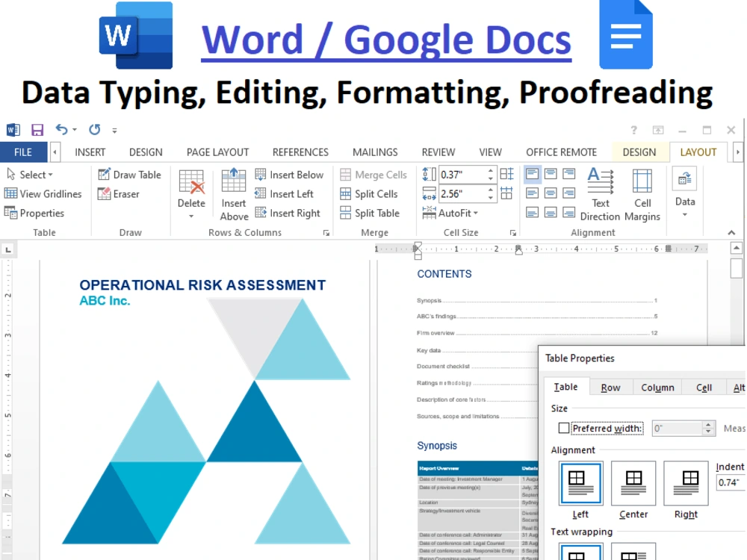The height and width of the screenshot is (560, 747).
Task: Choose Center alignment in Table Properties
Action: pos(633,483)
